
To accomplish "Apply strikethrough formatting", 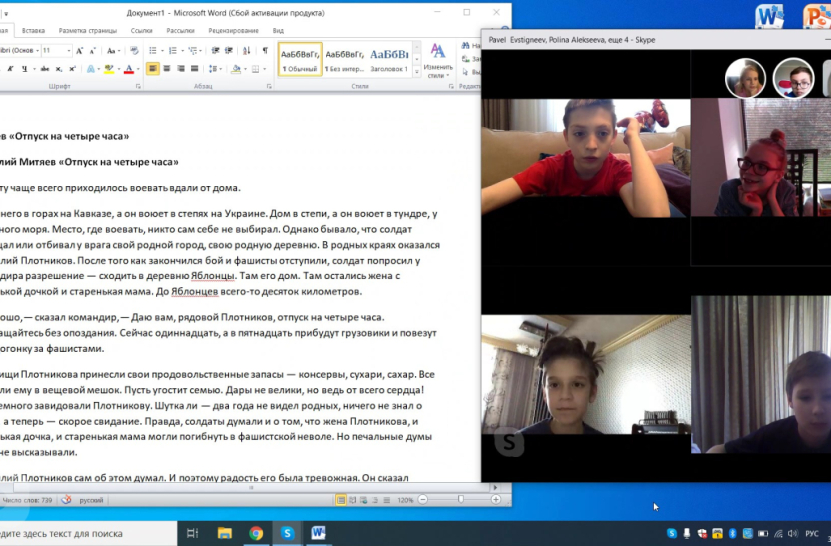I will tap(45, 69).
